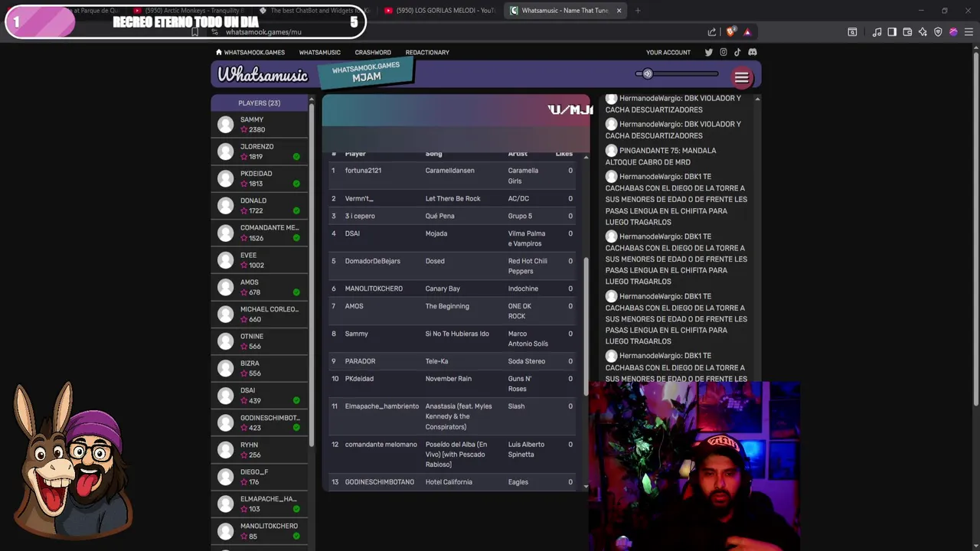This screenshot has width=980, height=551.
Task: Click the chat panel scroll-up arrow
Action: coord(757,99)
